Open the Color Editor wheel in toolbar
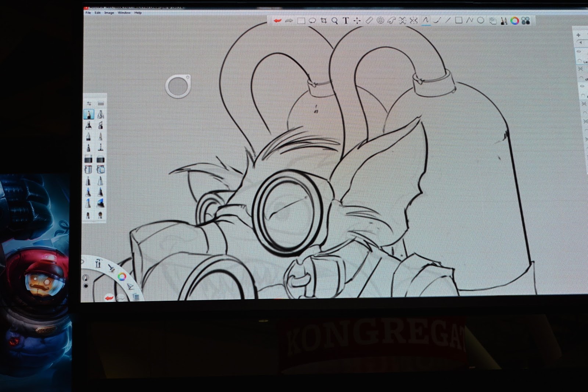This screenshot has width=588, height=392. pos(515,21)
